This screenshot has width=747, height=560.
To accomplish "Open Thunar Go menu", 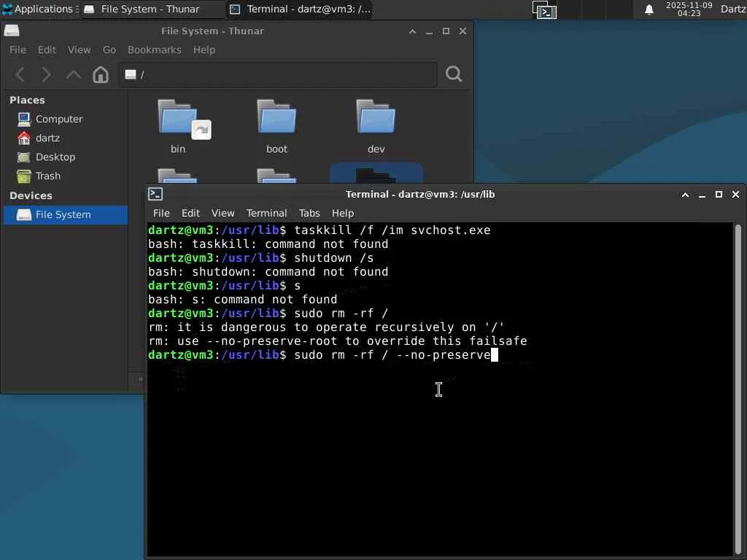I will pos(109,50).
